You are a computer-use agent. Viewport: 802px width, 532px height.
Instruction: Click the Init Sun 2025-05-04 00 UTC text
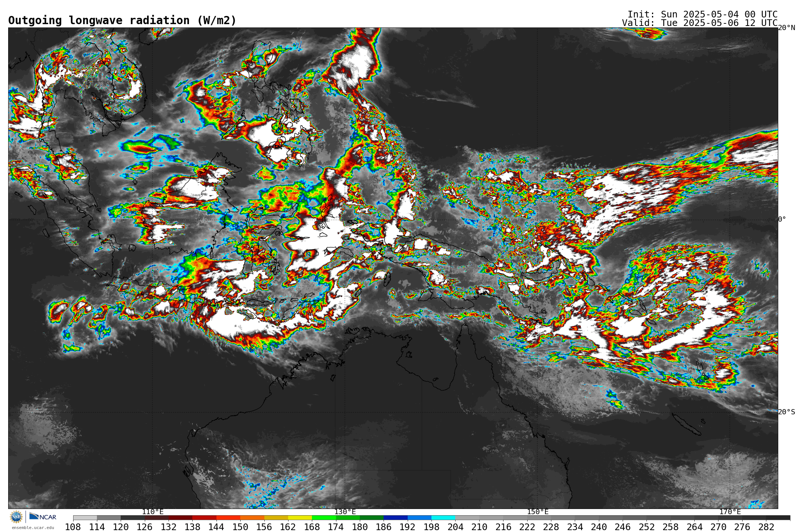(x=702, y=14)
